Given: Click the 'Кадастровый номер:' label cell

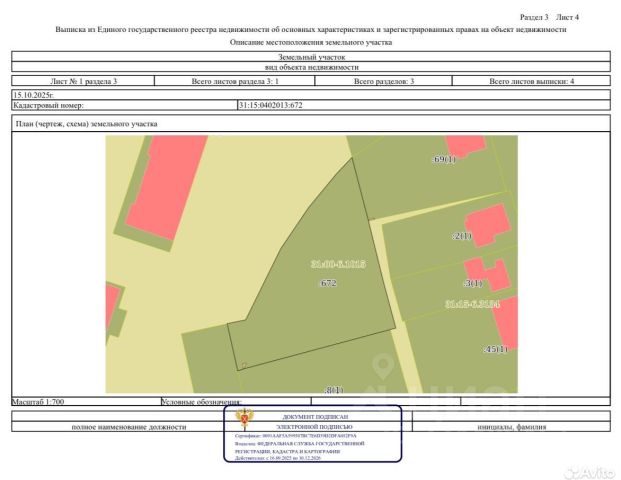Looking at the screenshot, I should pos(124,105).
